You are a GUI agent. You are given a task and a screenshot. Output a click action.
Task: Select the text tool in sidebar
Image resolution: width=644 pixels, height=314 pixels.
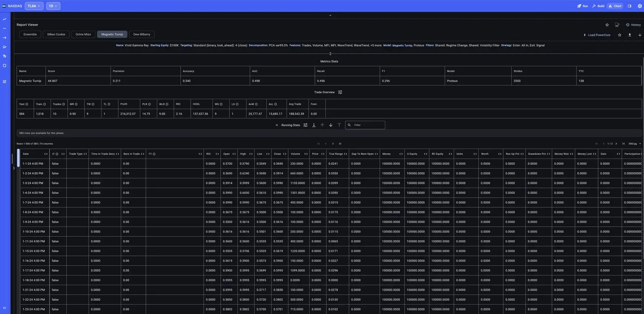(4, 56)
